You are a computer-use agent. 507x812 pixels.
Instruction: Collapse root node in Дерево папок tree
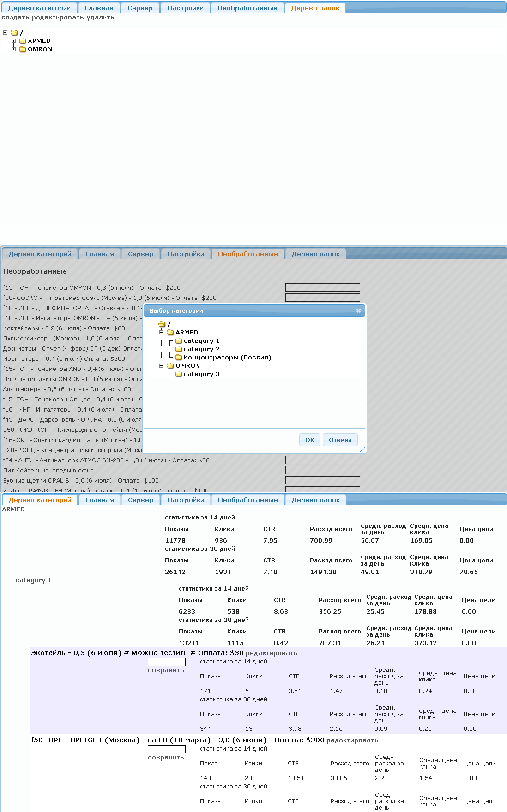coord(6,32)
